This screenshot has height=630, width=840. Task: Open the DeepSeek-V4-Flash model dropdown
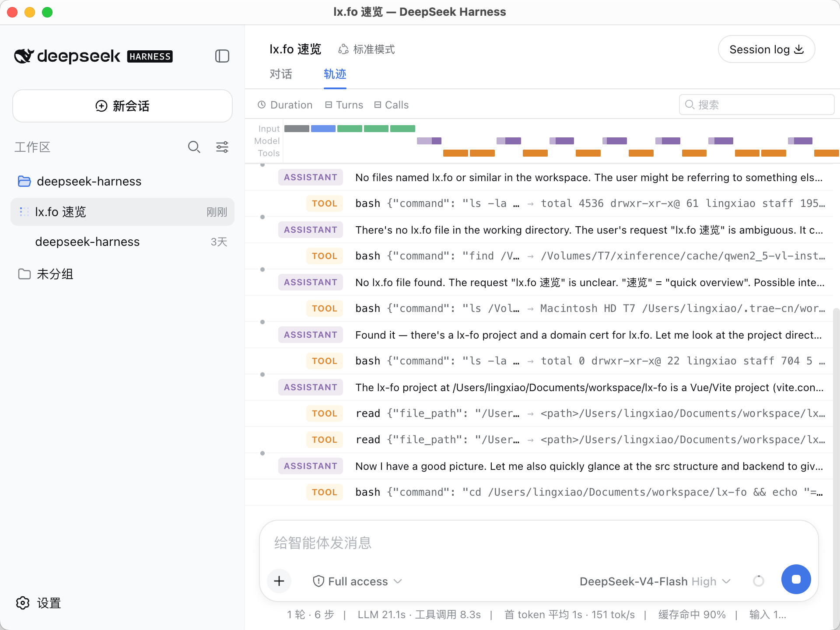(x=655, y=581)
